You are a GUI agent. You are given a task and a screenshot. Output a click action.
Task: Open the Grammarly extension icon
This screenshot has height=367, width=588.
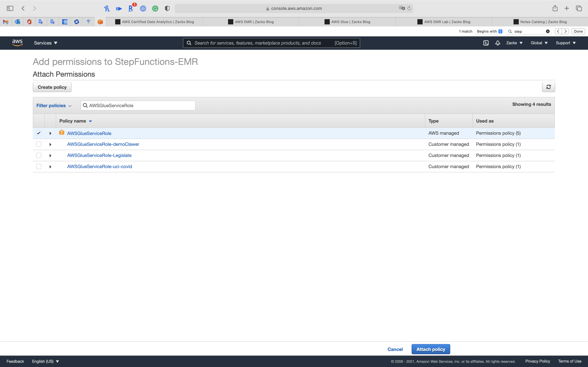155,9
